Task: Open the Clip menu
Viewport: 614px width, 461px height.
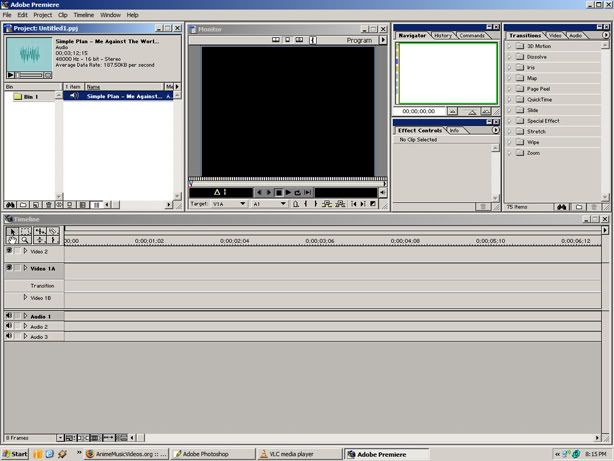Action: (x=63, y=15)
